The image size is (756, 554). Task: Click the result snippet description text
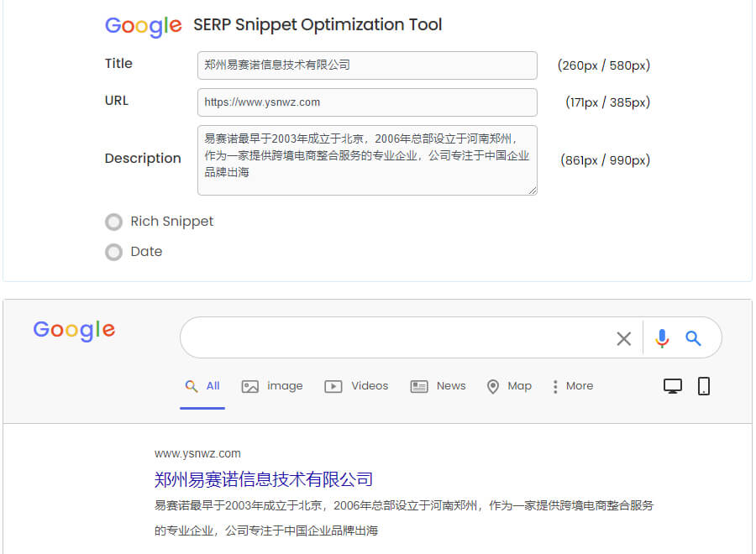click(404, 518)
